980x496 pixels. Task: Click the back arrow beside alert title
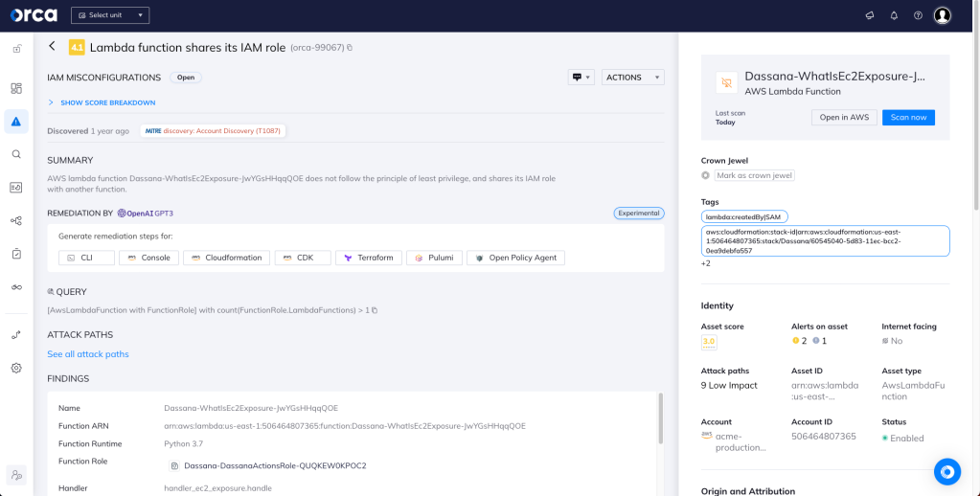52,46
